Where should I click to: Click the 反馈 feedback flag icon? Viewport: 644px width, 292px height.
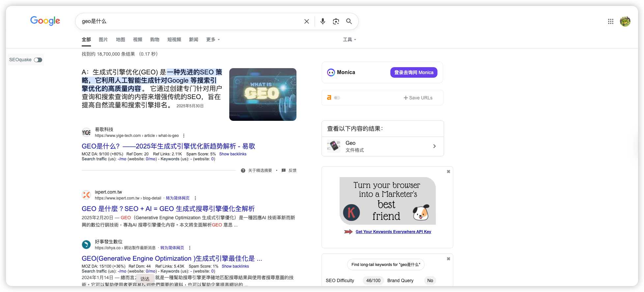pyautogui.click(x=284, y=171)
